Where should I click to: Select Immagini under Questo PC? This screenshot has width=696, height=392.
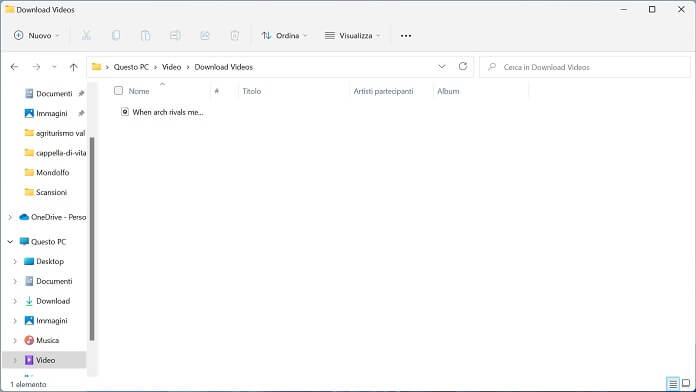click(46, 321)
